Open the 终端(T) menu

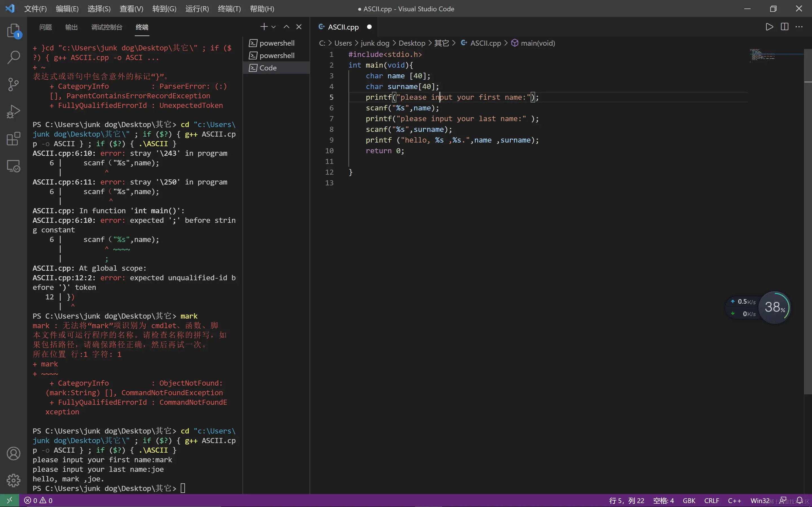point(229,9)
